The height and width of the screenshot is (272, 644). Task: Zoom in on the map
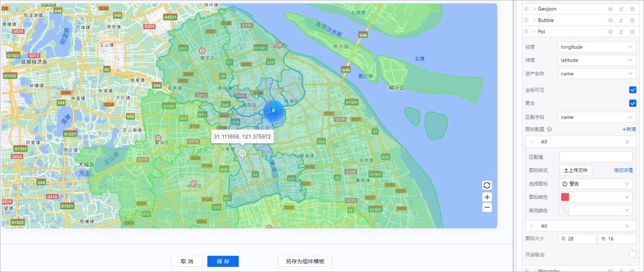click(487, 197)
